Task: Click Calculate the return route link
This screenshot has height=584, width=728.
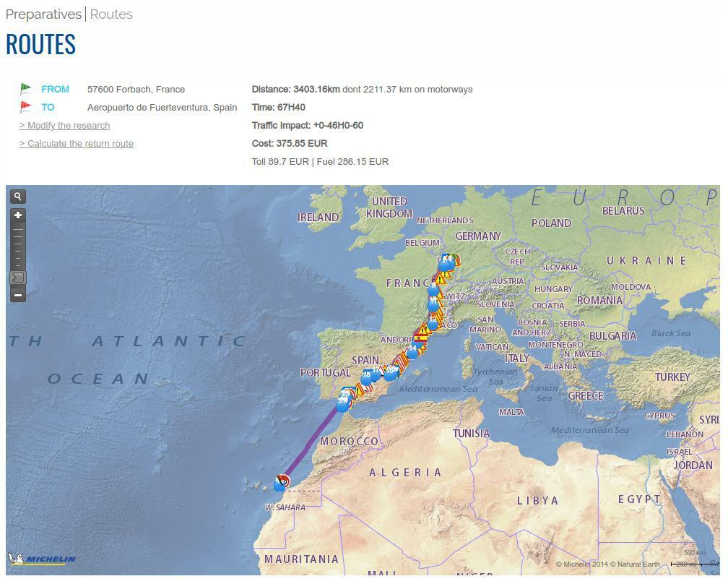Action: coord(76,144)
